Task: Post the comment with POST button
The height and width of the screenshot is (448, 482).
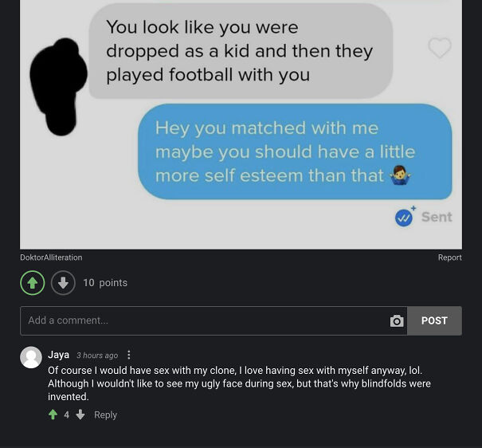Action: [x=434, y=320]
